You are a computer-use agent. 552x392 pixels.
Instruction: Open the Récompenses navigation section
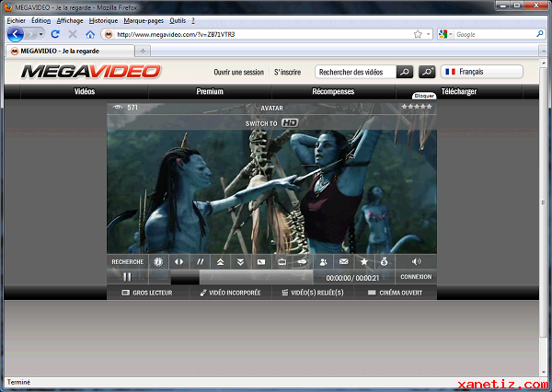tap(333, 92)
